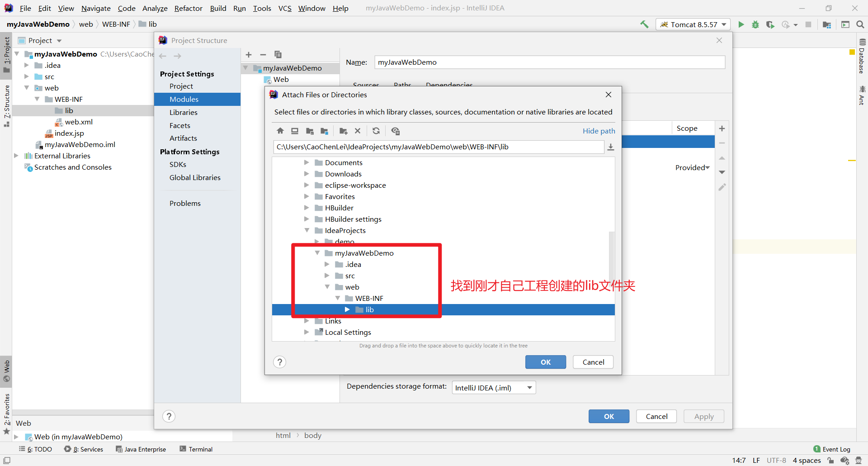This screenshot has height=466, width=868.
Task: Click the Delete (X) icon in file chooser toolbar
Action: tap(358, 131)
